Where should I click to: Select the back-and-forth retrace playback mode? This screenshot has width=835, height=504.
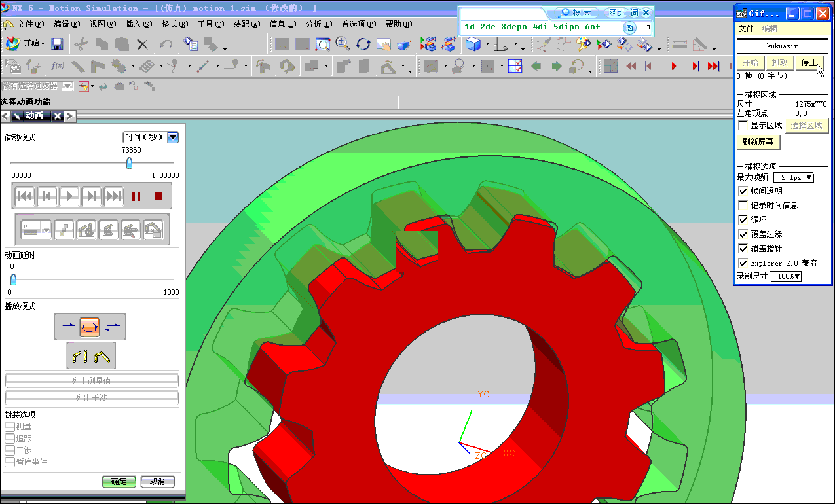(112, 325)
